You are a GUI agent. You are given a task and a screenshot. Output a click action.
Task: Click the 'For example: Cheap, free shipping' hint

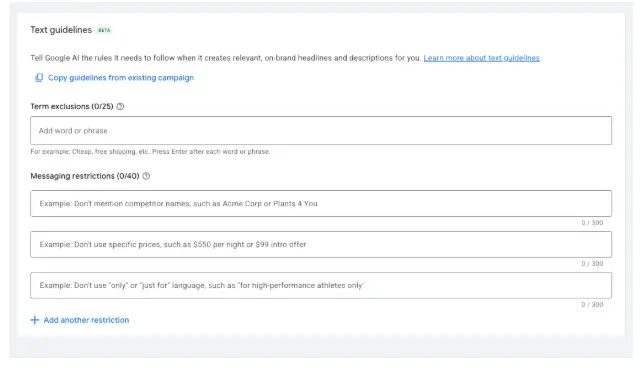[x=150, y=152]
